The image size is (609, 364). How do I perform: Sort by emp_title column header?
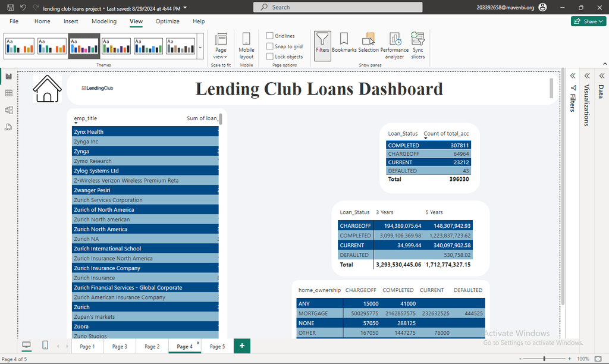pyautogui.click(x=86, y=118)
